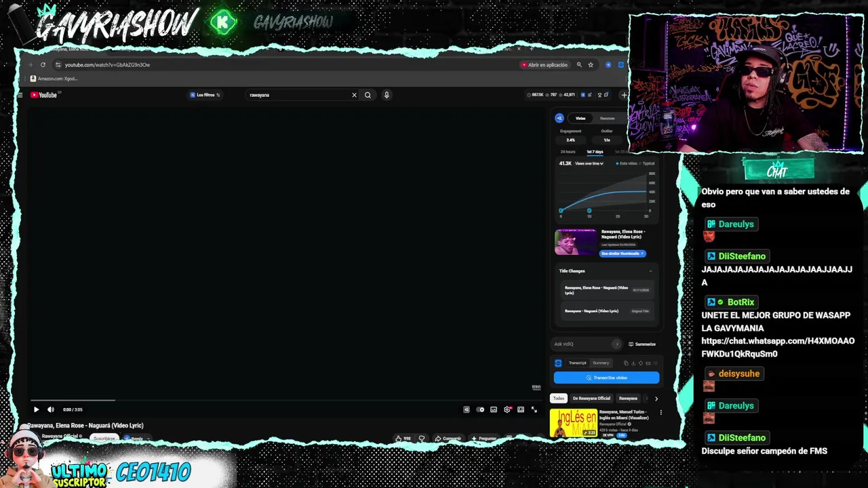Mute the video volume

click(x=51, y=409)
